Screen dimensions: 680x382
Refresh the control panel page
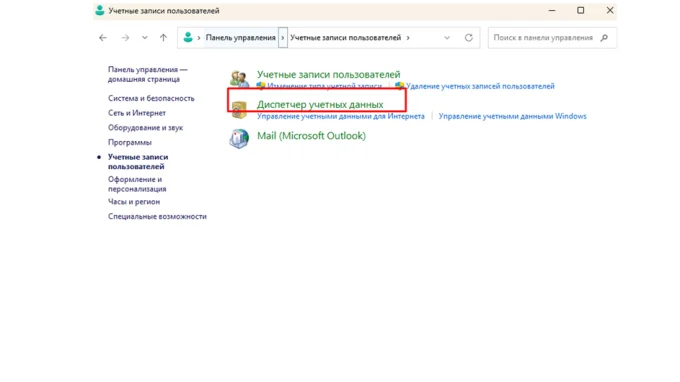pyautogui.click(x=469, y=38)
